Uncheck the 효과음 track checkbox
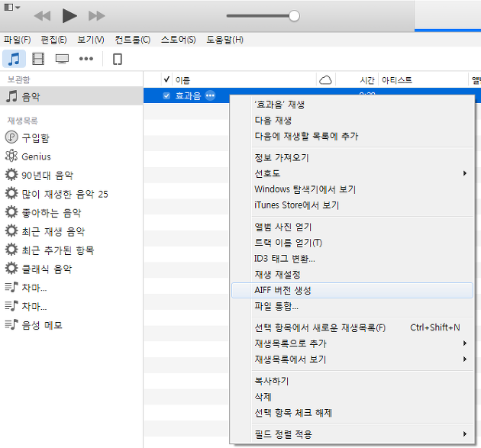Screen dimensions: 481x448 click(166, 95)
